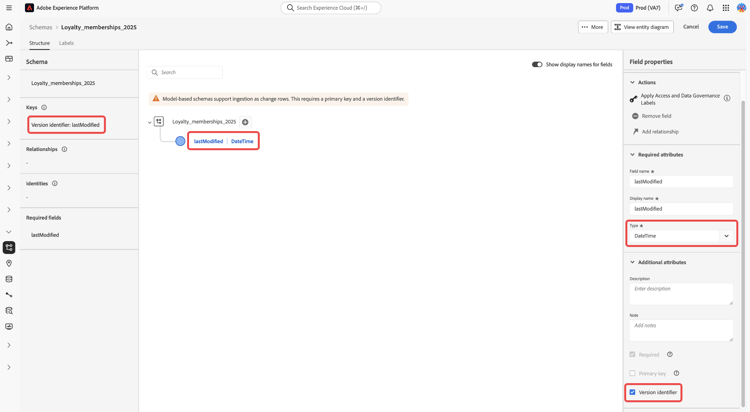Collapse the Loyalty_memberships_2025 tree node
Screen dimensions: 750x412
click(150, 122)
